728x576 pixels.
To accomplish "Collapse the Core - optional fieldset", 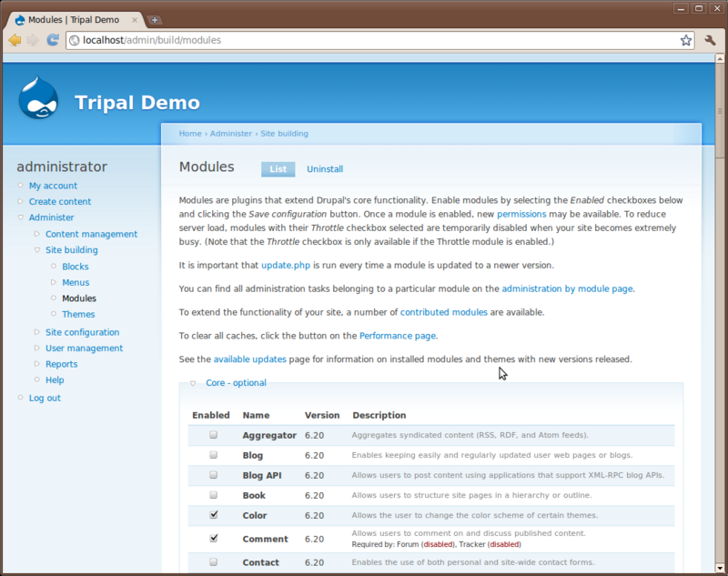I will tap(193, 383).
